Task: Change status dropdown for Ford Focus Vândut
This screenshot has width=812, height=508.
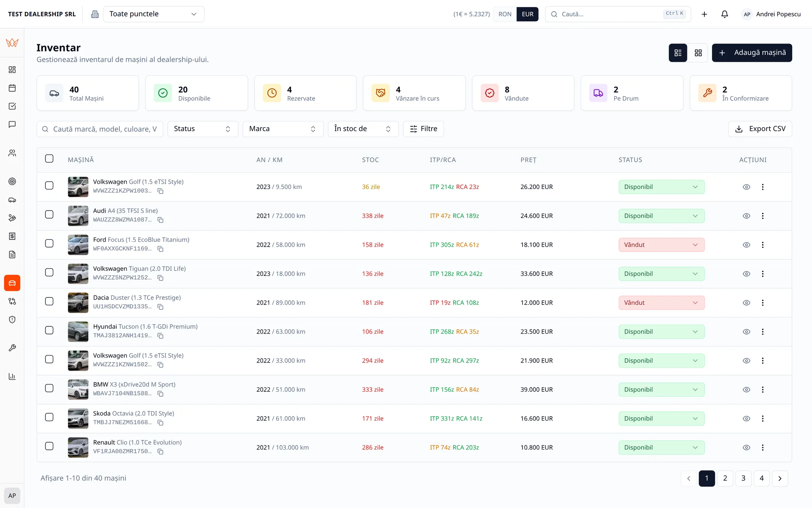Action: pos(661,245)
